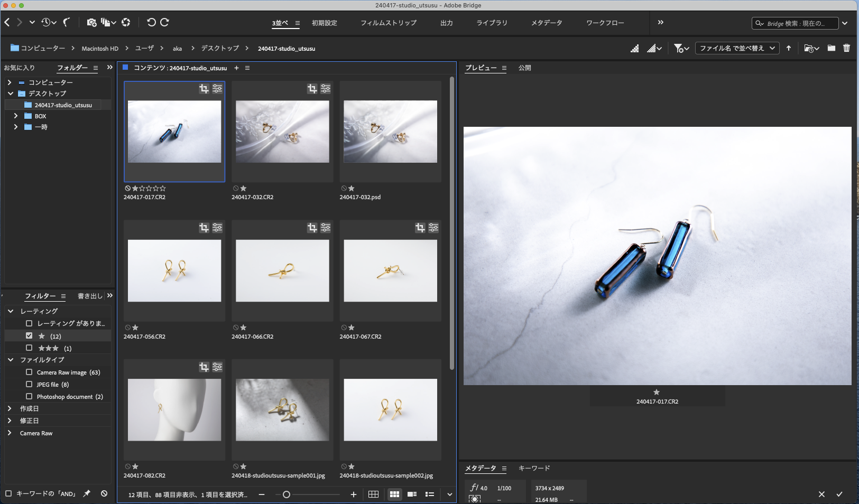
Task: Switch to list view icon
Action: tap(430, 494)
